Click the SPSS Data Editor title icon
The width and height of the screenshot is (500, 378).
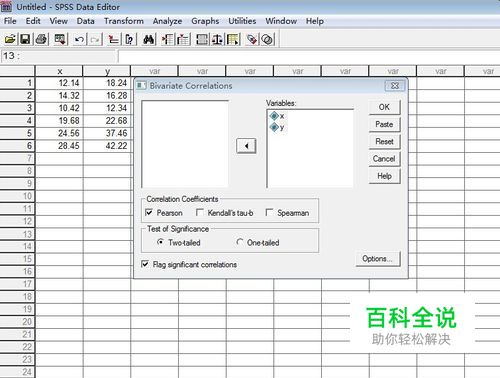(x=7, y=7)
